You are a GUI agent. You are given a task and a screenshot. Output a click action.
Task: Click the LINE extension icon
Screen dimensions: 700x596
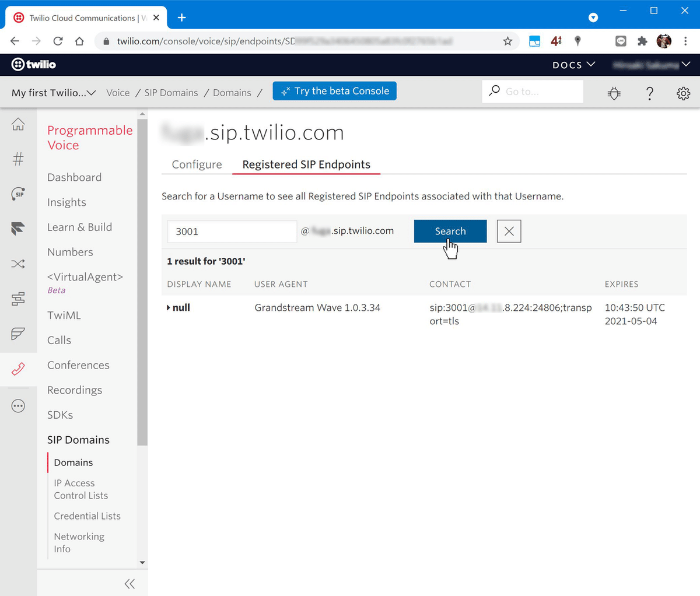point(621,41)
